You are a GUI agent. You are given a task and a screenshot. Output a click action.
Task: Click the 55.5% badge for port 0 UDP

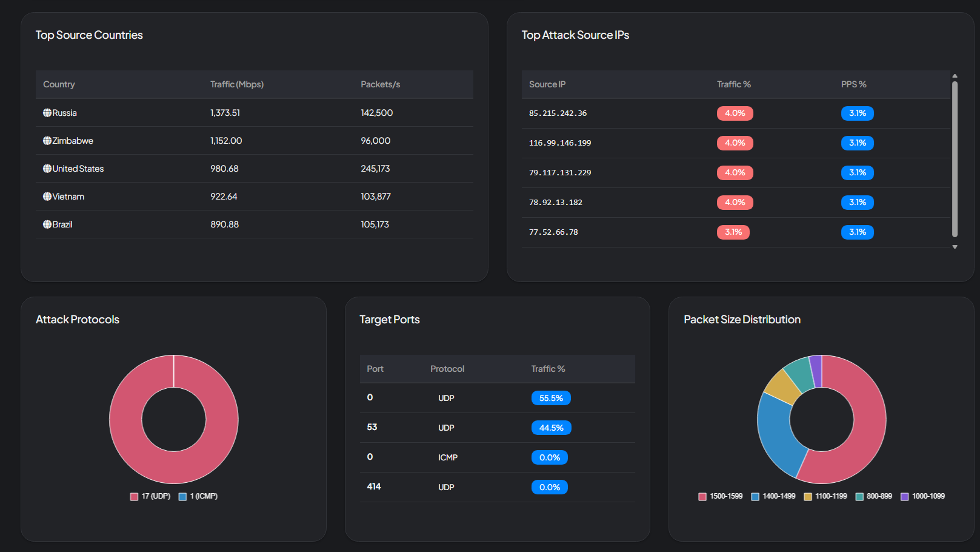tap(551, 398)
